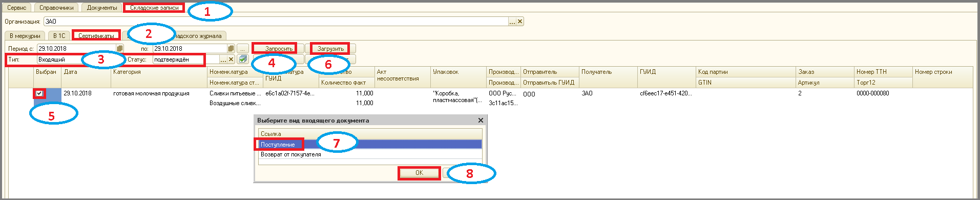
Task: Choose Поступление in the document type dialog
Action: 370,145
